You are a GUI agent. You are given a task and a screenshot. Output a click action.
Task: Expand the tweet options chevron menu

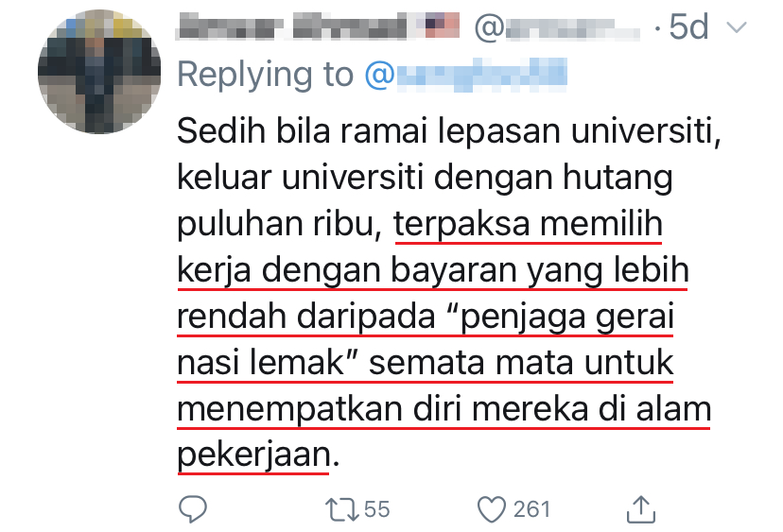click(x=735, y=28)
